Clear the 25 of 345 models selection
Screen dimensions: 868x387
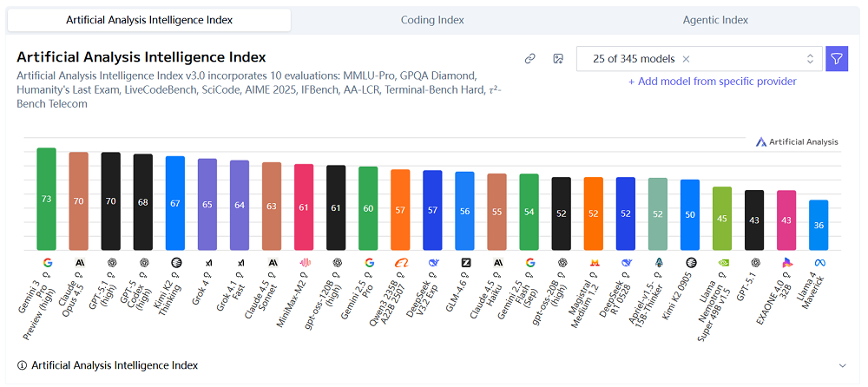[686, 59]
